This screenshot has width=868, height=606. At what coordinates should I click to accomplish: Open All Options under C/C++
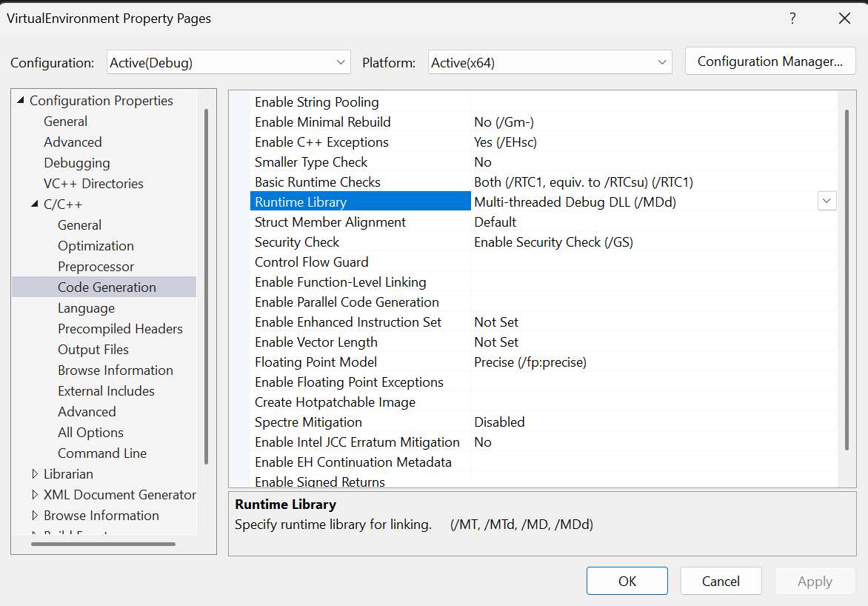(91, 432)
